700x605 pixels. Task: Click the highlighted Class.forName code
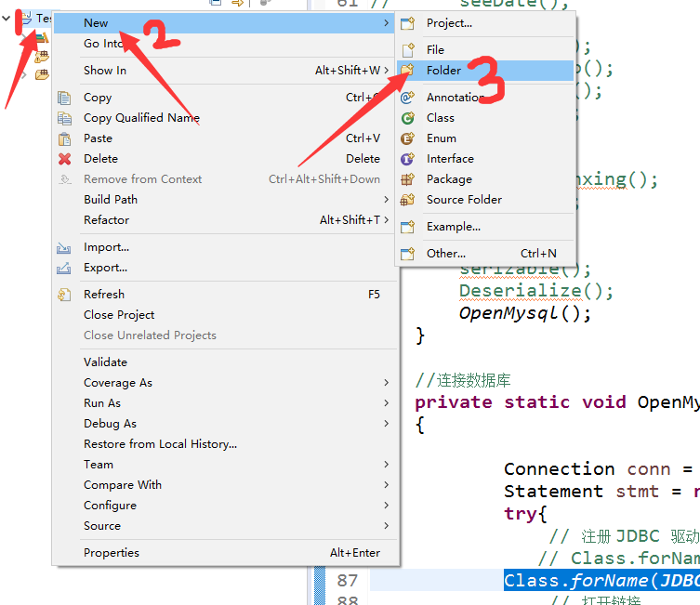(x=601, y=580)
